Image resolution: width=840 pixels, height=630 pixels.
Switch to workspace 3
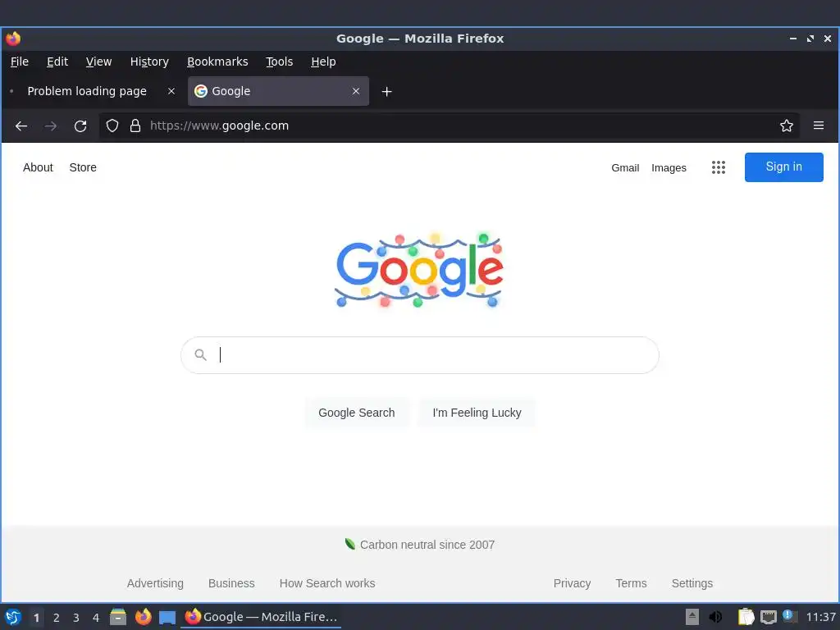[76, 618]
